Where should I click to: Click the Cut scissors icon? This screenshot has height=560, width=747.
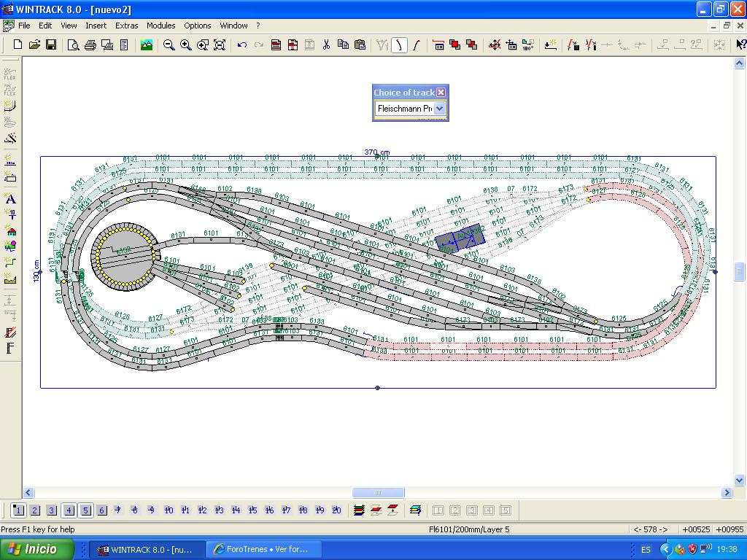pos(326,44)
